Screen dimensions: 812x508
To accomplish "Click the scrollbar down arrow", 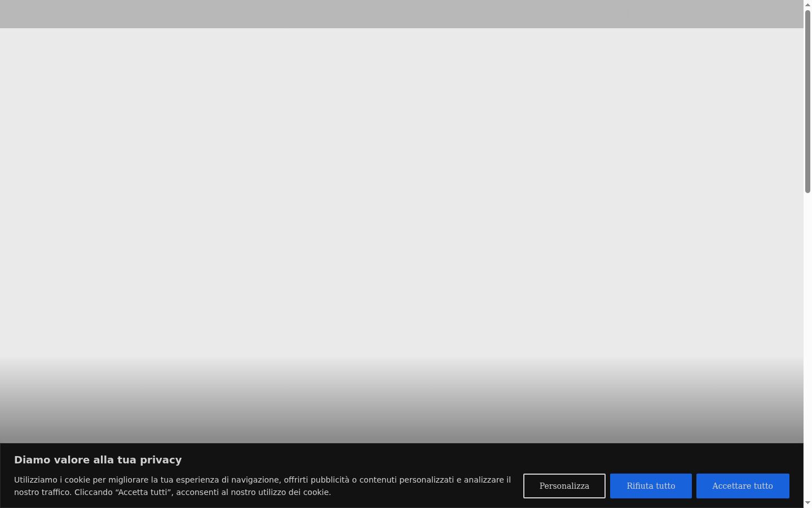I will point(807,503).
